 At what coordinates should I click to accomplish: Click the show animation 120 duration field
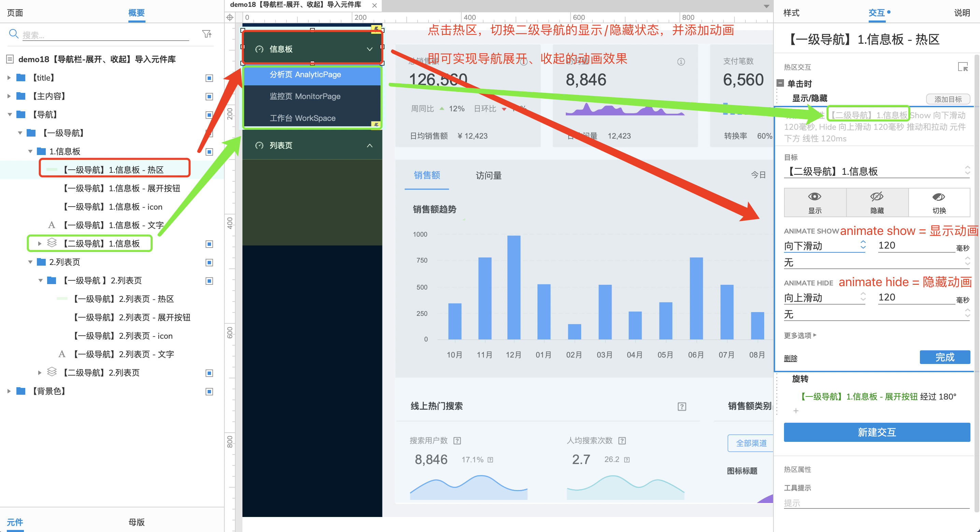click(x=916, y=246)
